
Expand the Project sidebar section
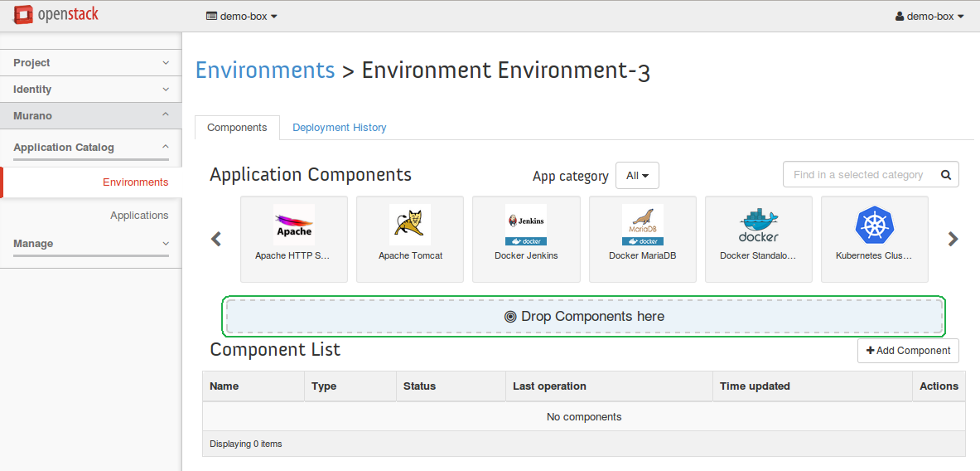click(x=91, y=63)
